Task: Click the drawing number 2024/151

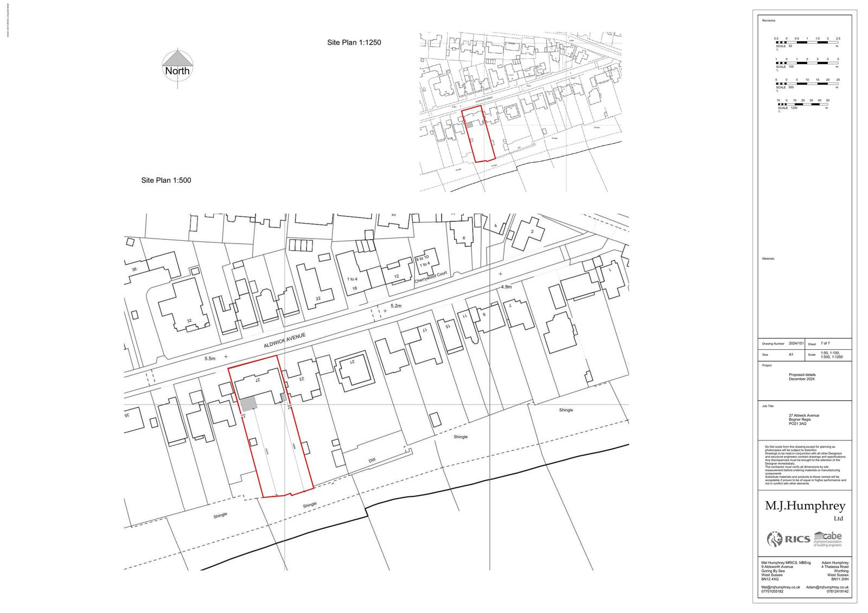Action: (796, 343)
